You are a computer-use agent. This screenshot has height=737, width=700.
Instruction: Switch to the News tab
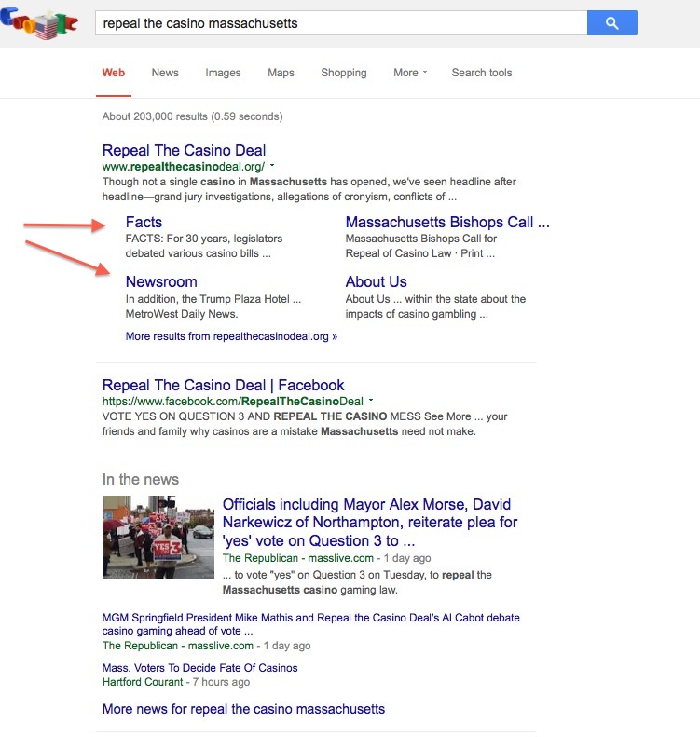[165, 73]
